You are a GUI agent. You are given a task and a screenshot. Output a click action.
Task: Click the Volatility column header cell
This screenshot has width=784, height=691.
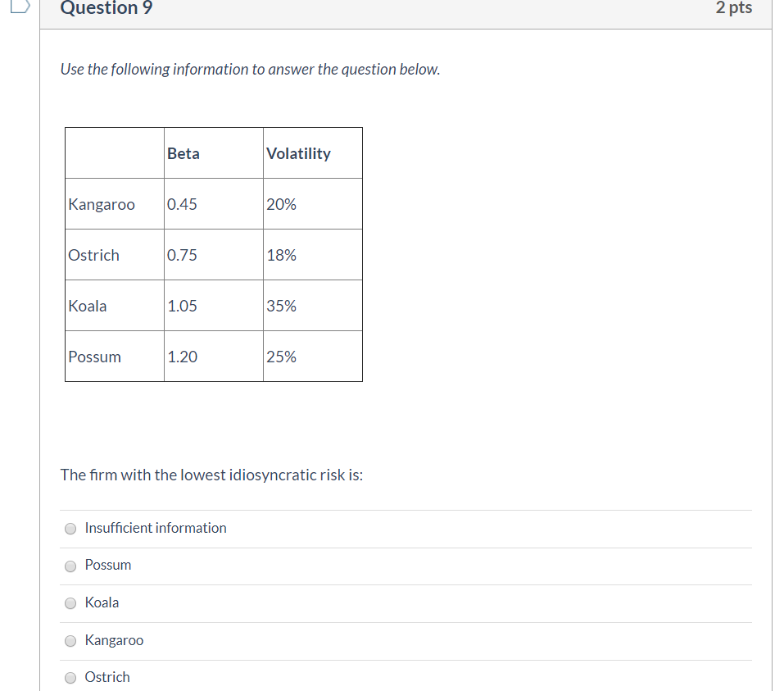click(x=298, y=153)
